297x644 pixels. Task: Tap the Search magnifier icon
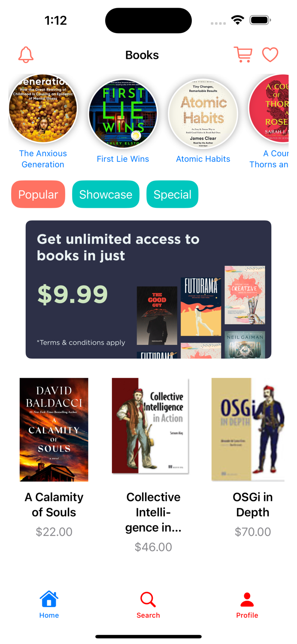[148, 599]
